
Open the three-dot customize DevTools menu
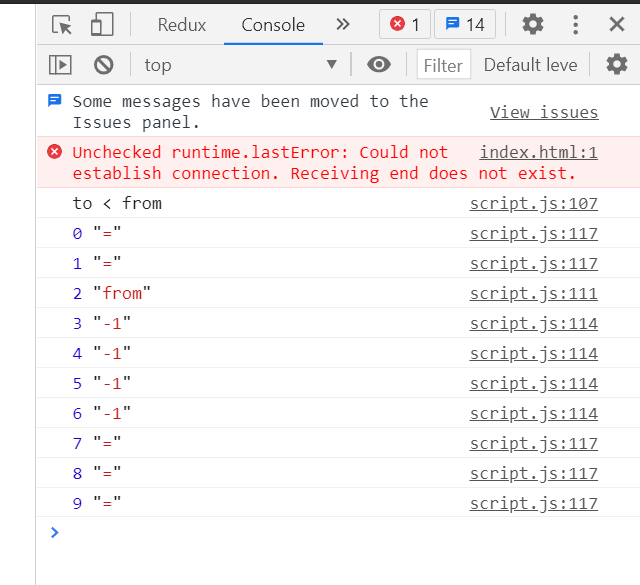[576, 24]
